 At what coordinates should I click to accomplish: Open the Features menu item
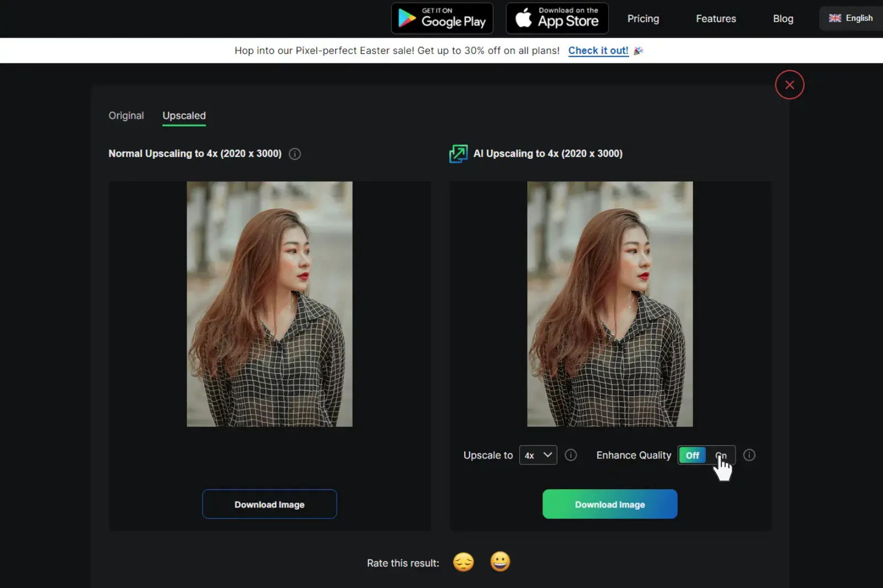716,19
